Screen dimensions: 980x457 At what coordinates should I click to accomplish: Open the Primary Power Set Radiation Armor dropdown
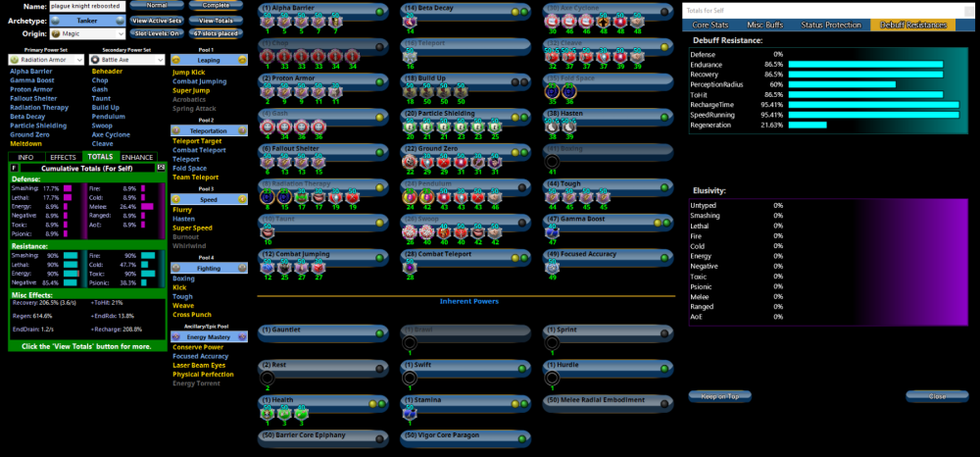click(46, 60)
